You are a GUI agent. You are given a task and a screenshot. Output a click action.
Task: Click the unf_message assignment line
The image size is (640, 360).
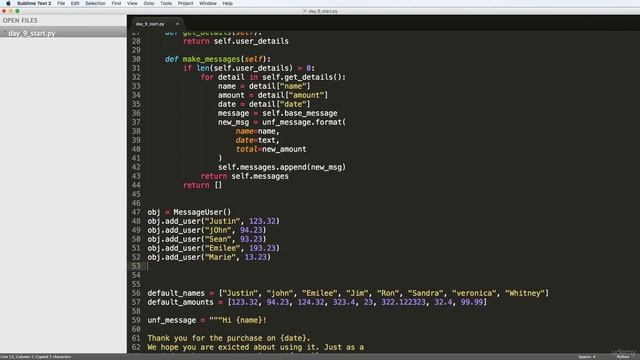coord(207,320)
